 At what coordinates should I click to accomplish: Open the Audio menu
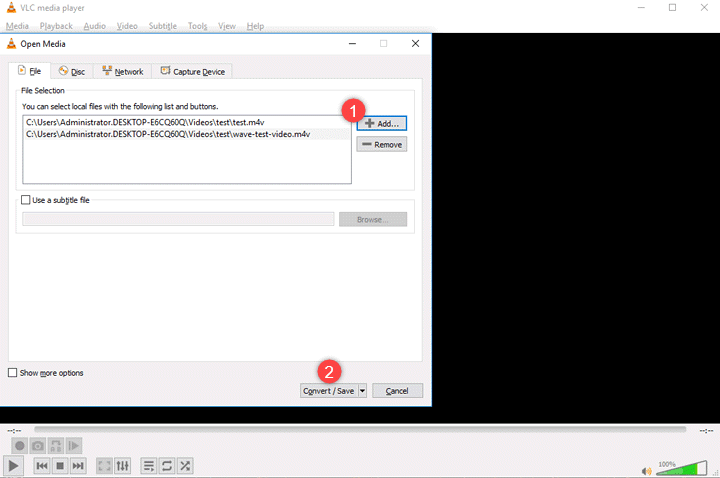[x=95, y=26]
